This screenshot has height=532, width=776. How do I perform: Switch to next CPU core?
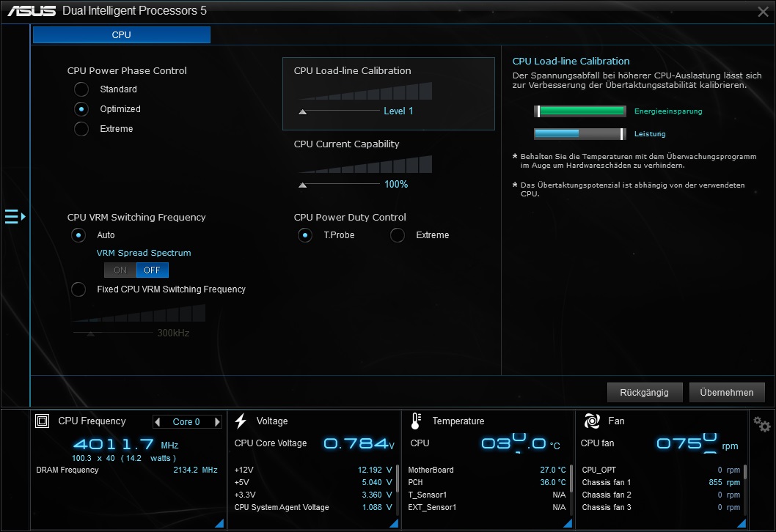click(x=217, y=422)
